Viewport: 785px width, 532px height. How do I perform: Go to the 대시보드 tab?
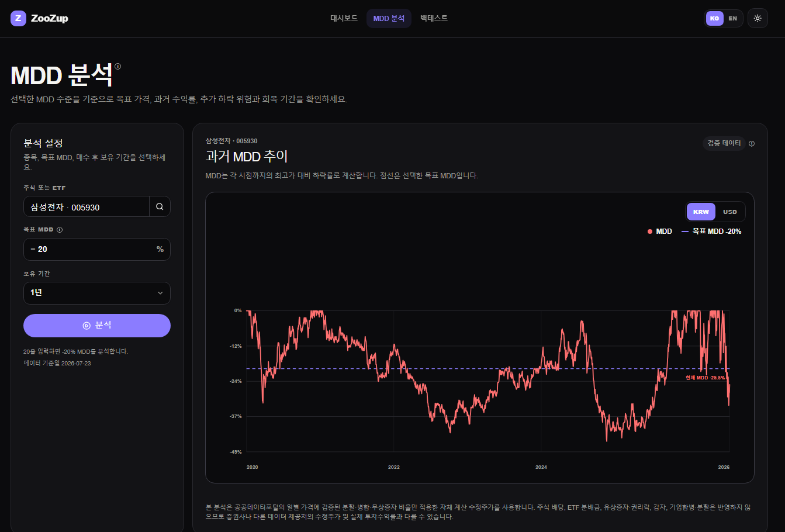[344, 18]
